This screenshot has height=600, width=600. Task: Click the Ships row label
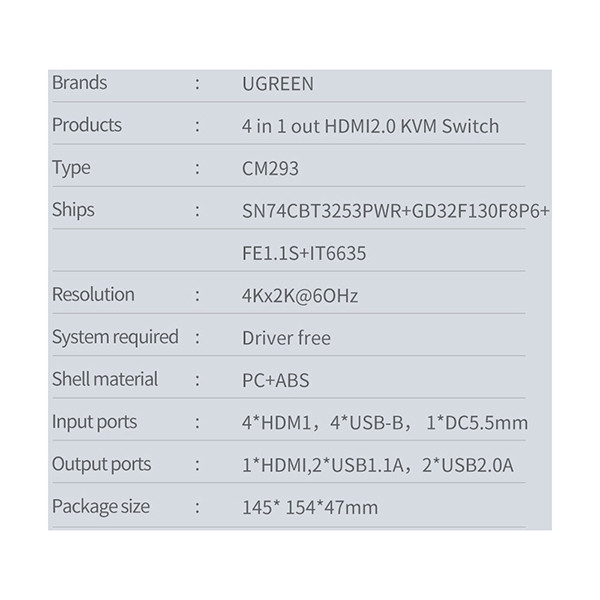coord(73,209)
